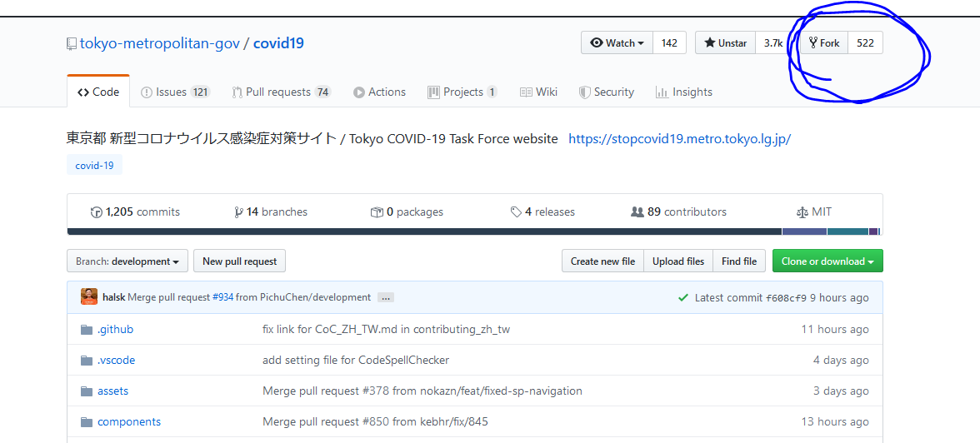Click the Fork button
Image resolution: width=980 pixels, height=443 pixels.
click(x=824, y=43)
